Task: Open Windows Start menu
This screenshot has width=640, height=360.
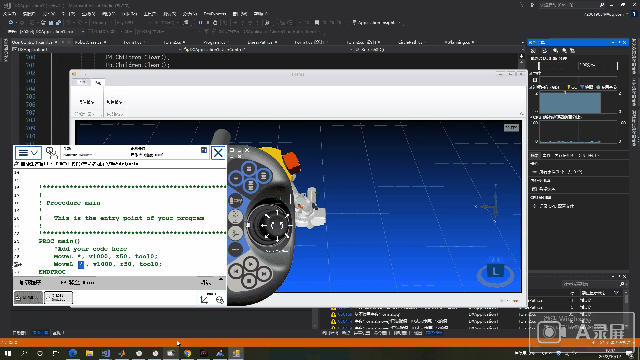Action: click(8, 353)
